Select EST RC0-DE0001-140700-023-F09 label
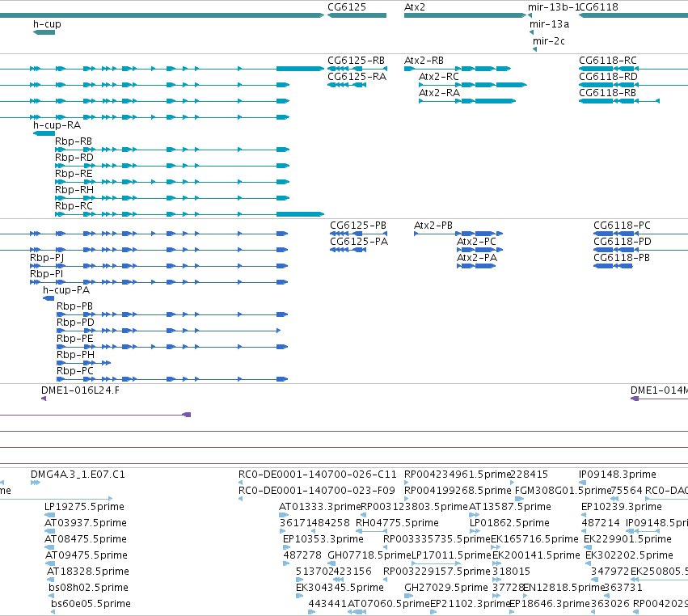 tap(316, 491)
